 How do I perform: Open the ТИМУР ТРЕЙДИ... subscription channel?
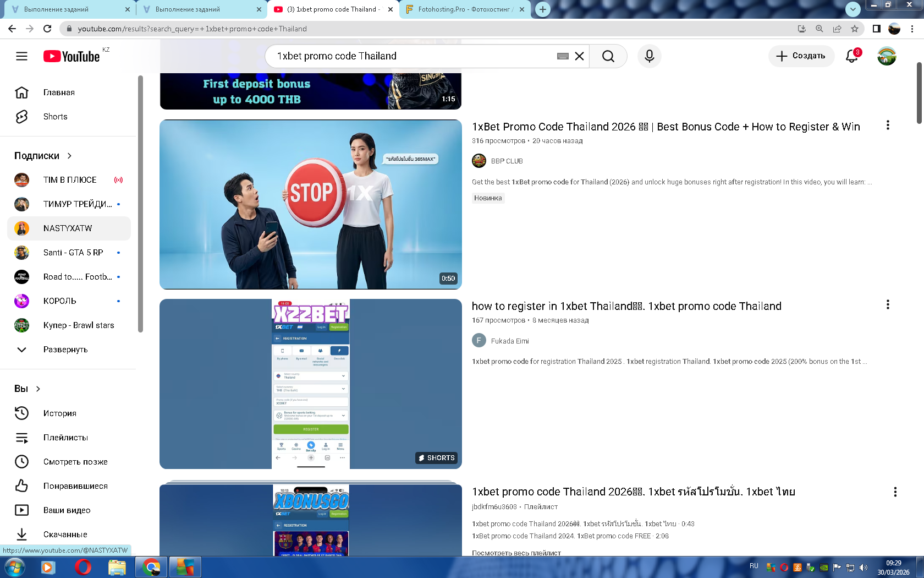(x=69, y=204)
